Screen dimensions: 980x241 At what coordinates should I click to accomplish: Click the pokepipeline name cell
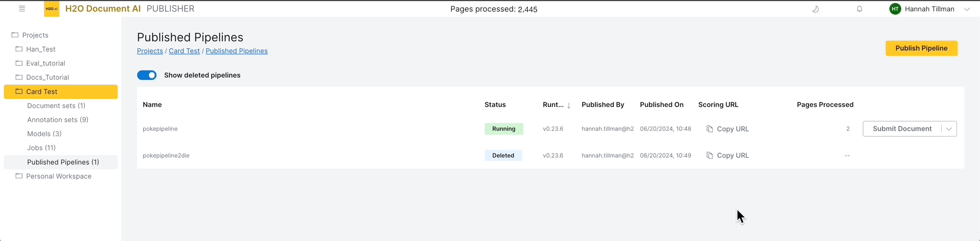tap(160, 129)
